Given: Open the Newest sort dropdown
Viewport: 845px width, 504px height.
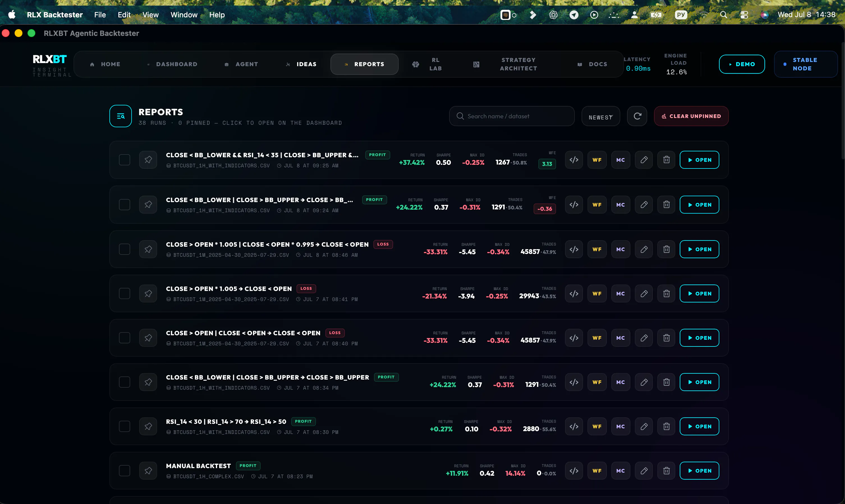Looking at the screenshot, I should tap(601, 116).
